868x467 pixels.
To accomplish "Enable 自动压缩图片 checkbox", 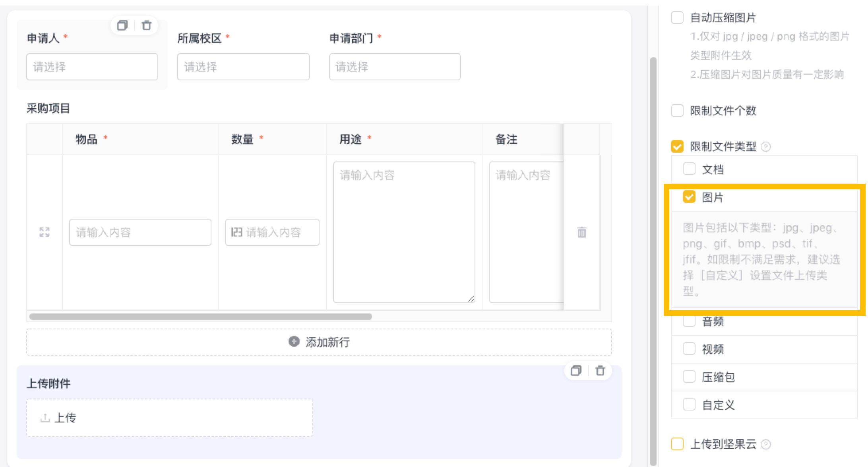I will click(x=677, y=18).
